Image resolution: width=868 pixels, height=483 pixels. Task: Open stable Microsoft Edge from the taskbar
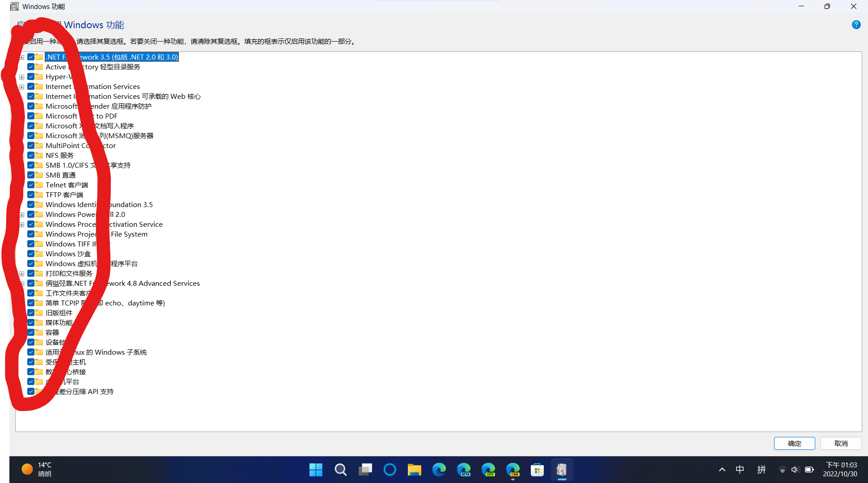439,470
